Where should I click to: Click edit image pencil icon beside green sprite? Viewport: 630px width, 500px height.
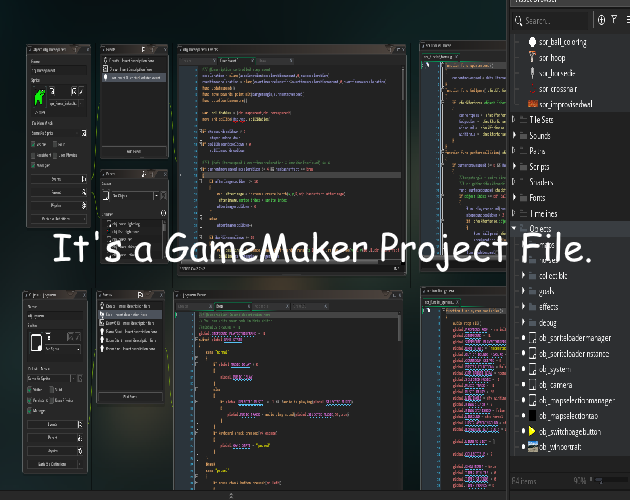[81, 91]
